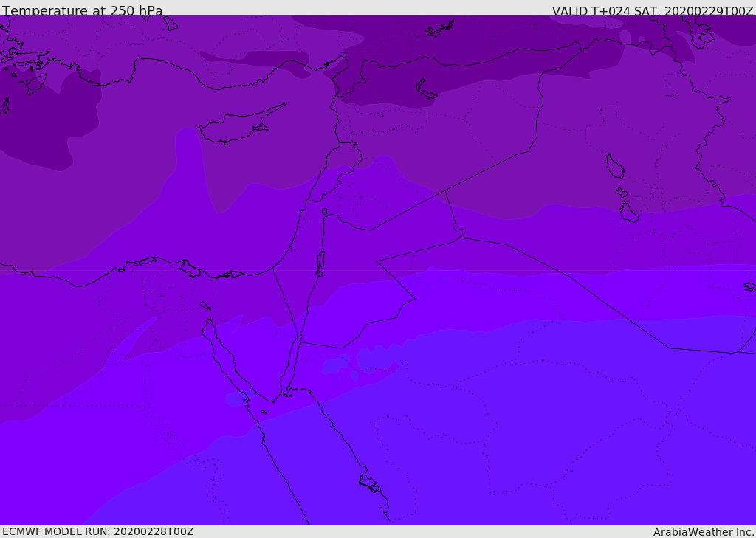The image size is (756, 538).
Task: Open the ArabiaWeather Inc. credit text
Action: pos(704,531)
